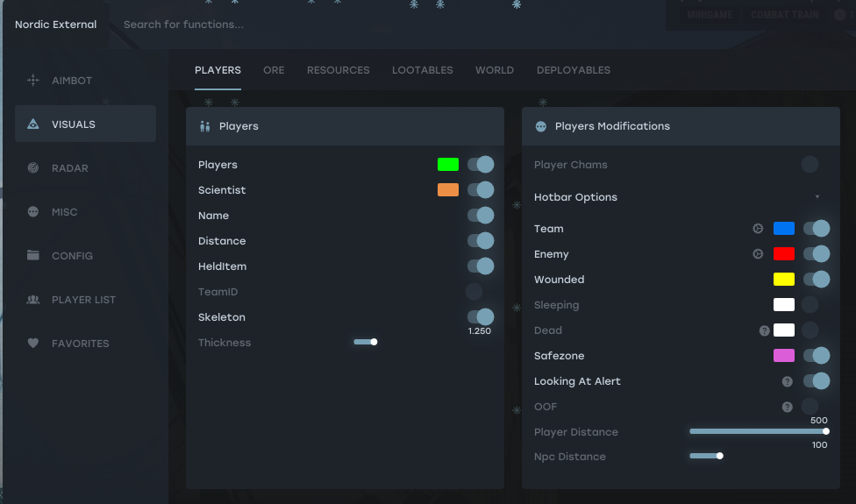This screenshot has height=504, width=856.
Task: Open the Favorites heart icon
Action: point(32,343)
